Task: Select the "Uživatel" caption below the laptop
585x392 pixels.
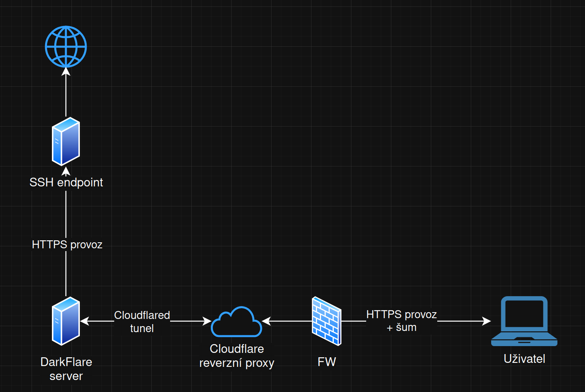Action: coord(524,359)
